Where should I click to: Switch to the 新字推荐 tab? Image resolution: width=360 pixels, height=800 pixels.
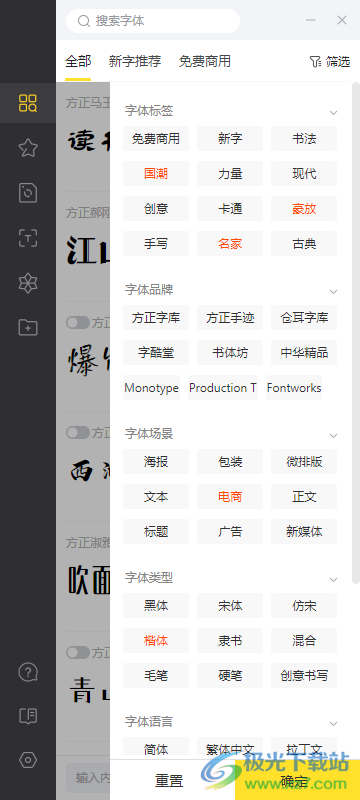(x=135, y=62)
